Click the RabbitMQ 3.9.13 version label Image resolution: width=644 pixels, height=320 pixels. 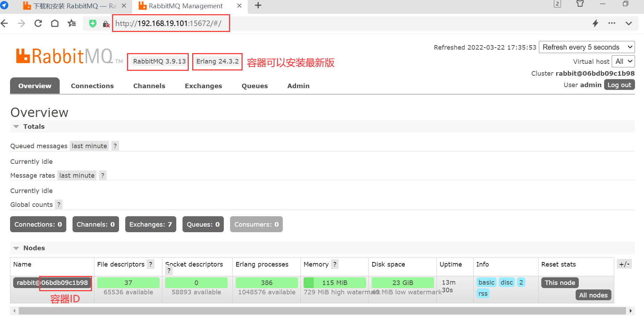(159, 61)
